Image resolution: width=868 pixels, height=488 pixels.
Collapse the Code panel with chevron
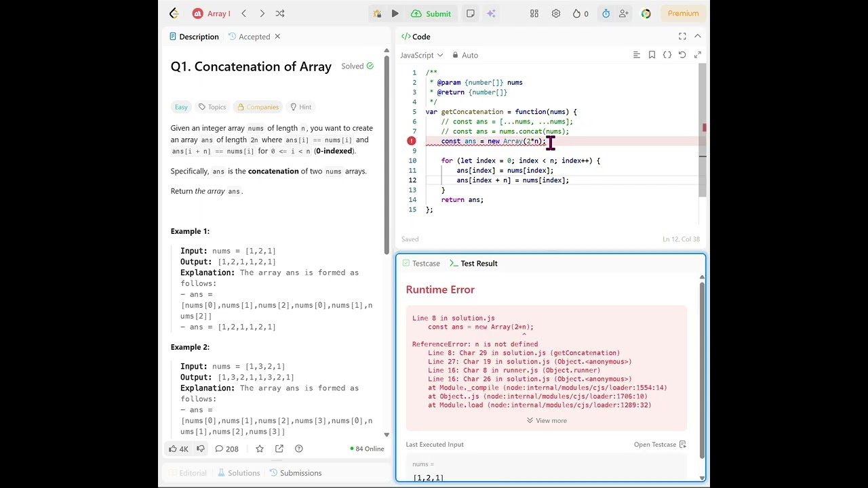click(x=697, y=37)
